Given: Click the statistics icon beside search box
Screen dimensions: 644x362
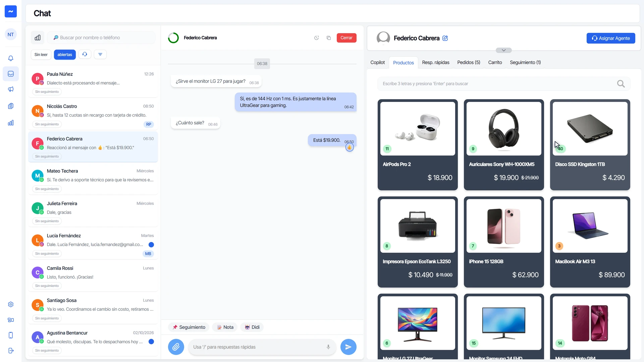Looking at the screenshot, I should click(x=38, y=38).
